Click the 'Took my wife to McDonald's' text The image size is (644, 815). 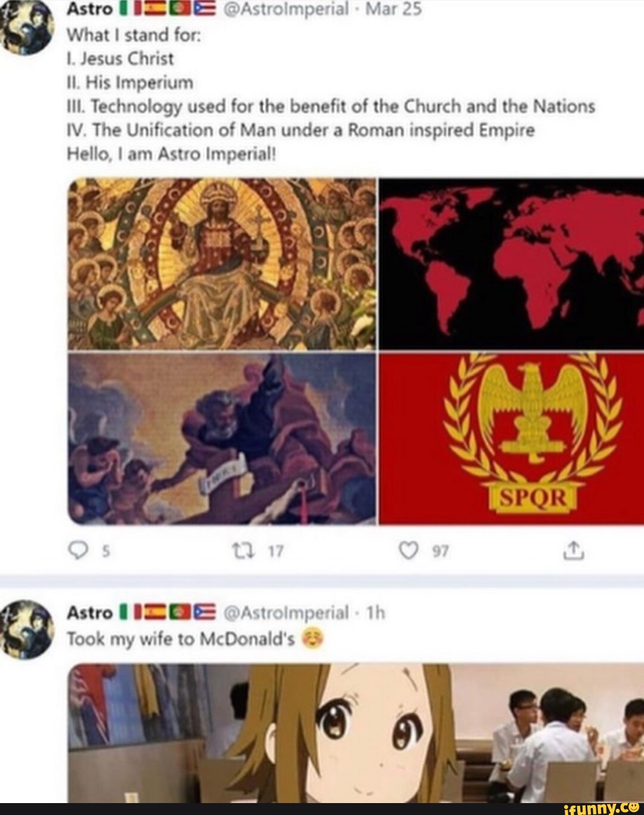[181, 639]
